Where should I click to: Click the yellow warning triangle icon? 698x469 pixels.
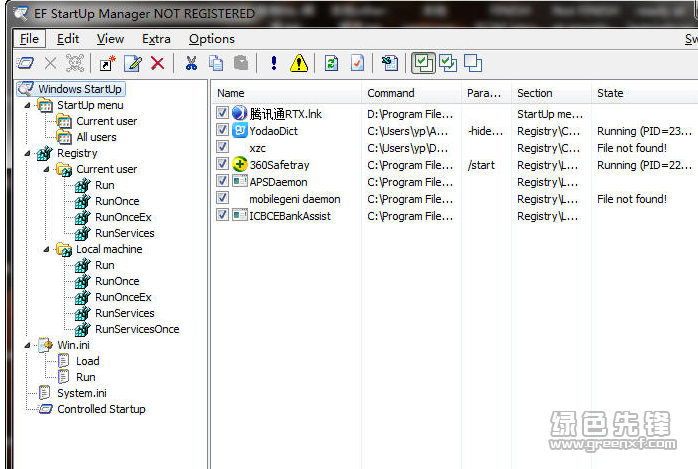click(299, 63)
